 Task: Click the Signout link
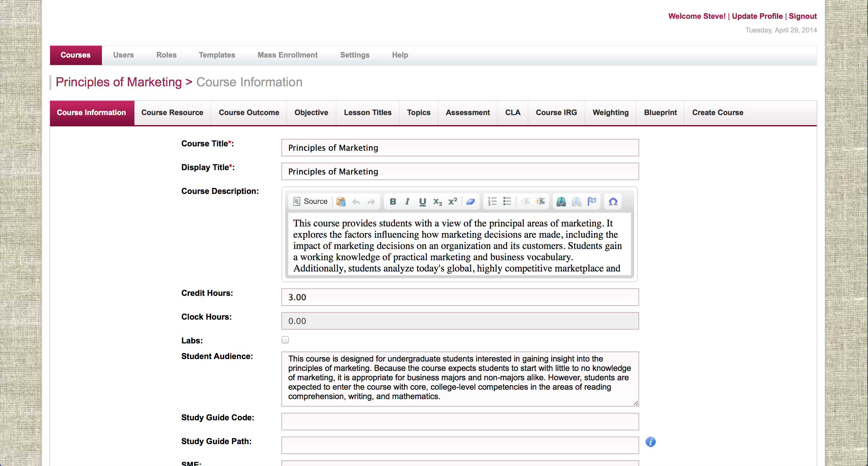point(803,16)
